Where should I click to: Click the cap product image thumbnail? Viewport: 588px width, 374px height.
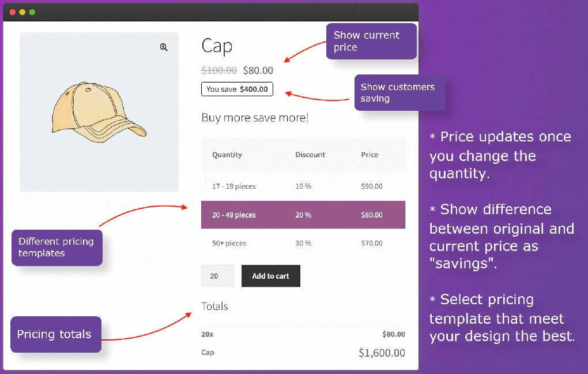click(x=99, y=111)
